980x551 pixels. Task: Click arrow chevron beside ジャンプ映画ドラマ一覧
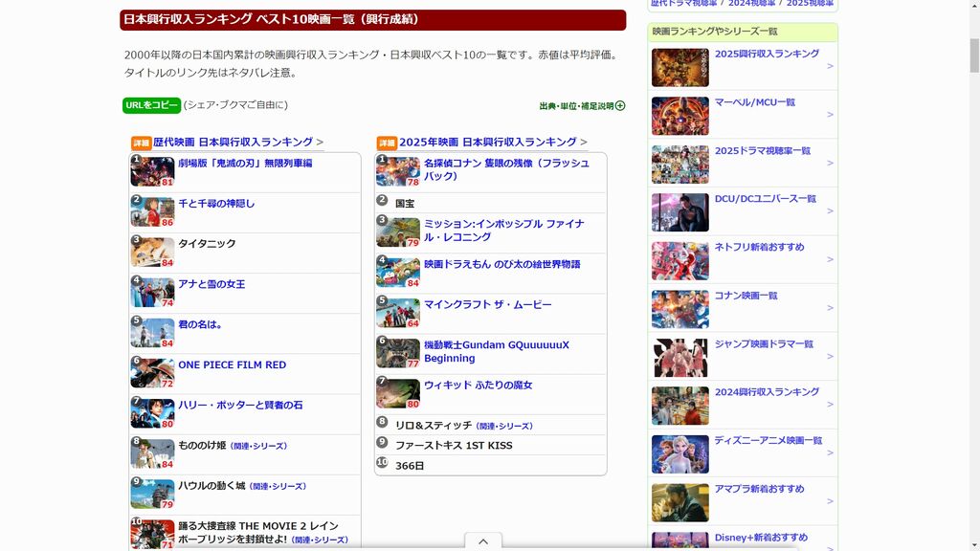(830, 357)
